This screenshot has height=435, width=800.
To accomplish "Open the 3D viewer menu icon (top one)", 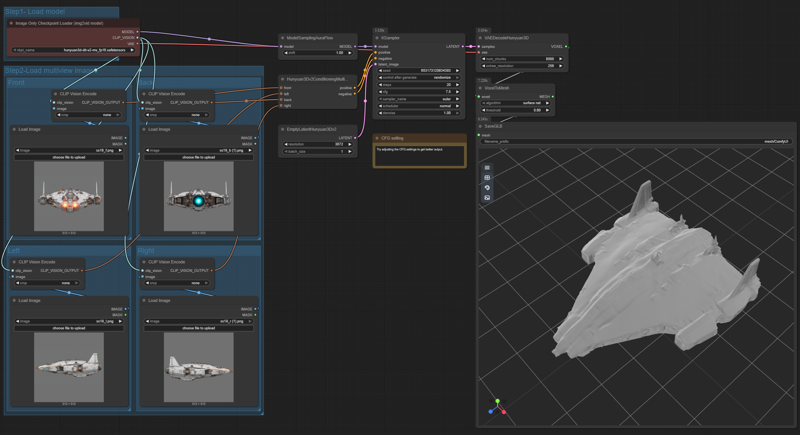I will [487, 168].
